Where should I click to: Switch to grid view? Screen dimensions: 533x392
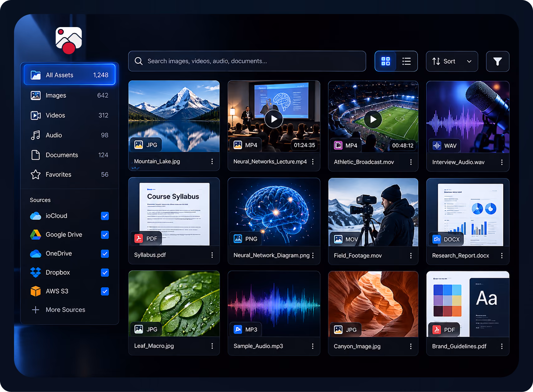point(386,61)
